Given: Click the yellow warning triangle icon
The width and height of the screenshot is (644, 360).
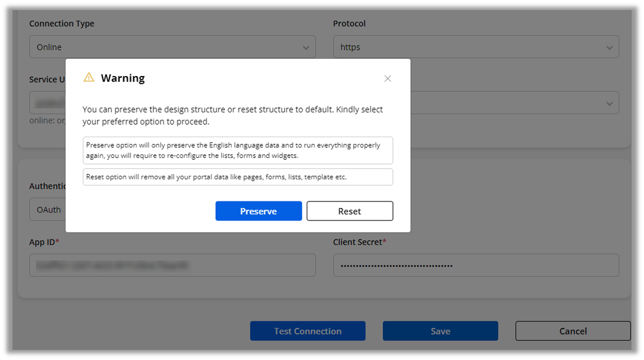Looking at the screenshot, I should (89, 77).
